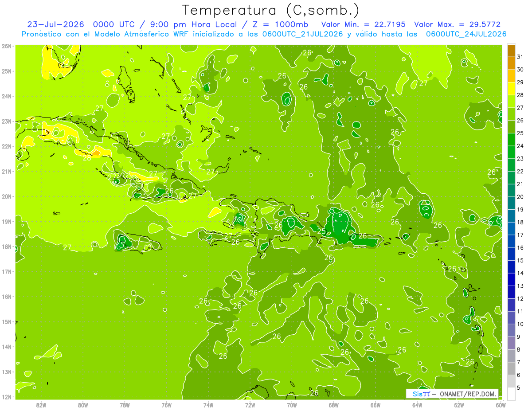Click the 'Valor Min. = 22.7195' text
532x411 pixels.
(364, 24)
